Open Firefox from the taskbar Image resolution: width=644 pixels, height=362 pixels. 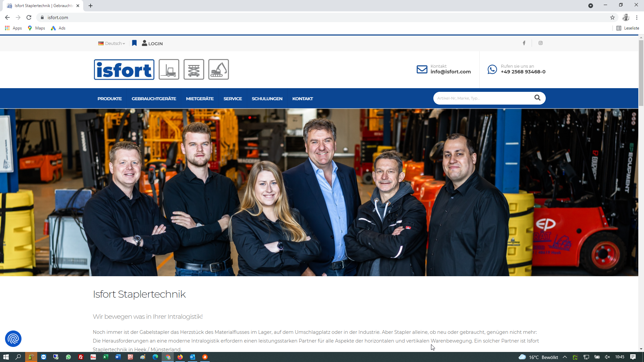coord(180,357)
